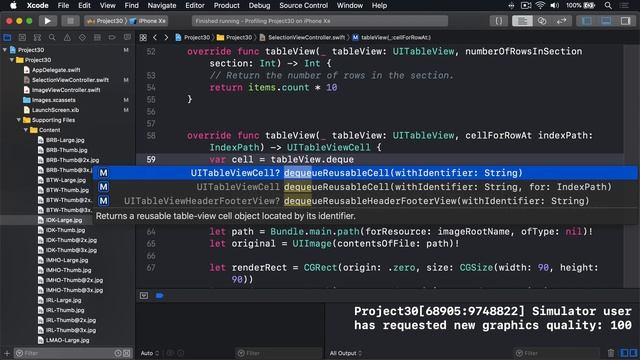This screenshot has height=360, width=640.
Task: Show the variables view pane
Action: [x=624, y=353]
